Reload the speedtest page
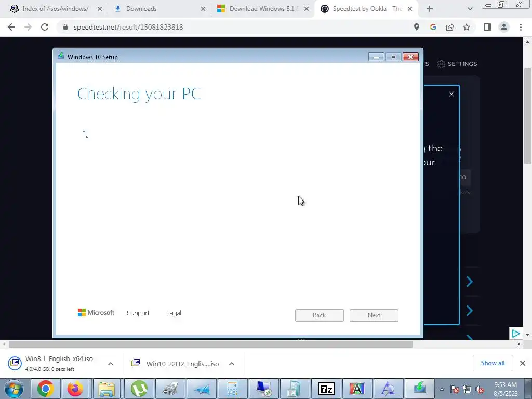Viewport: 532px width, 399px height. click(x=45, y=27)
